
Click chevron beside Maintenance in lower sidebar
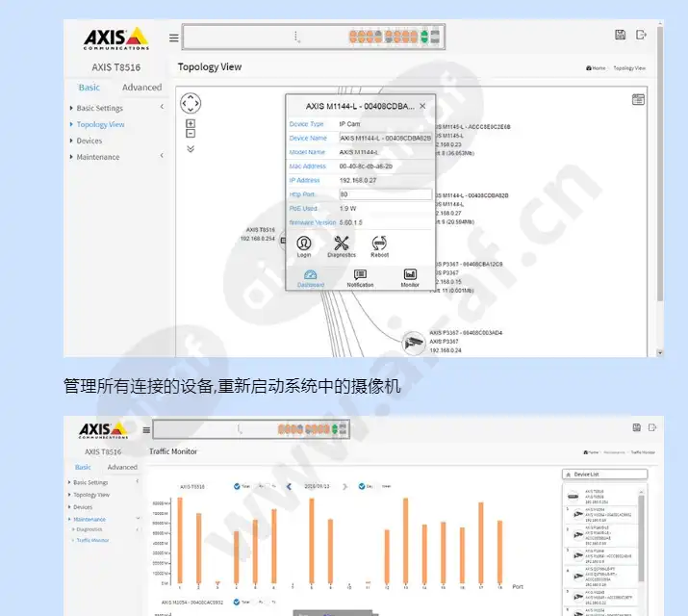[x=138, y=518]
